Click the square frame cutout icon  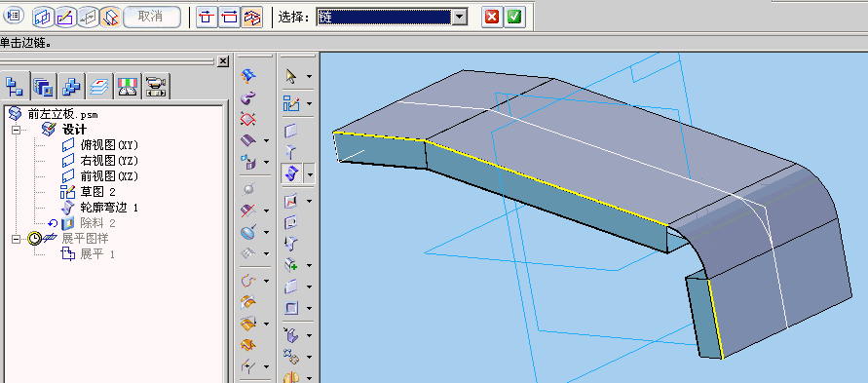tap(291, 308)
